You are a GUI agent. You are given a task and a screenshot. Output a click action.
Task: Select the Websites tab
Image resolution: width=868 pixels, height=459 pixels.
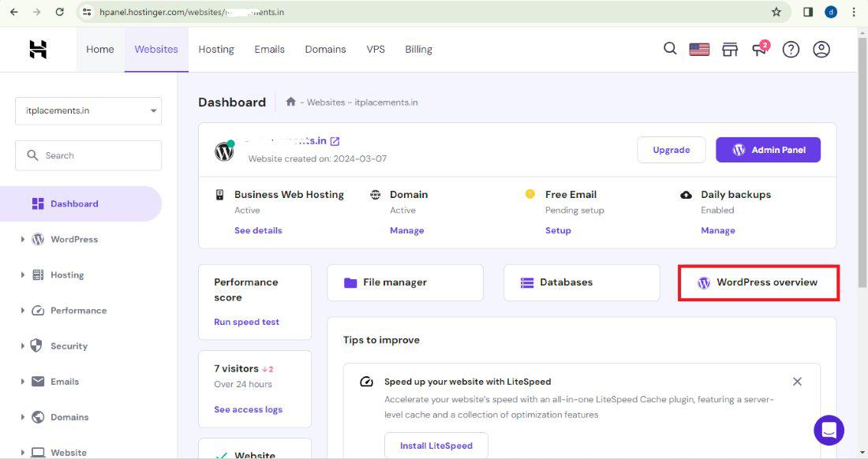156,49
